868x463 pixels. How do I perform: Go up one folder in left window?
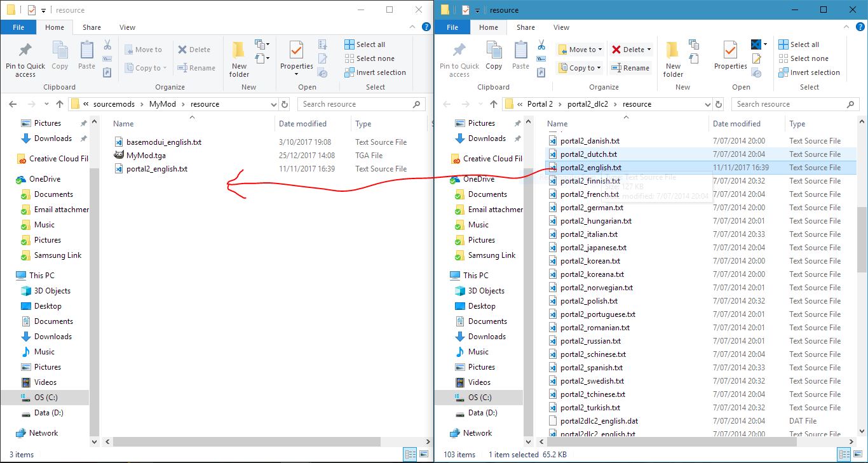[x=60, y=104]
